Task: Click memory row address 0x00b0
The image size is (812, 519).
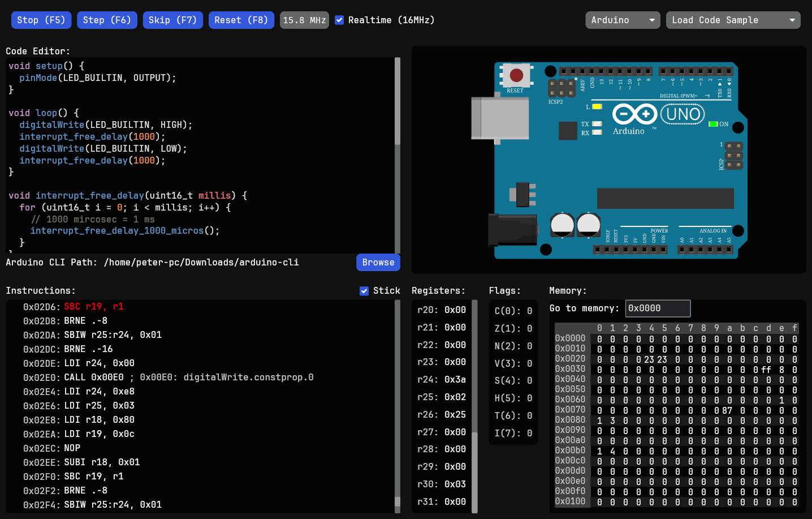Action: click(570, 451)
